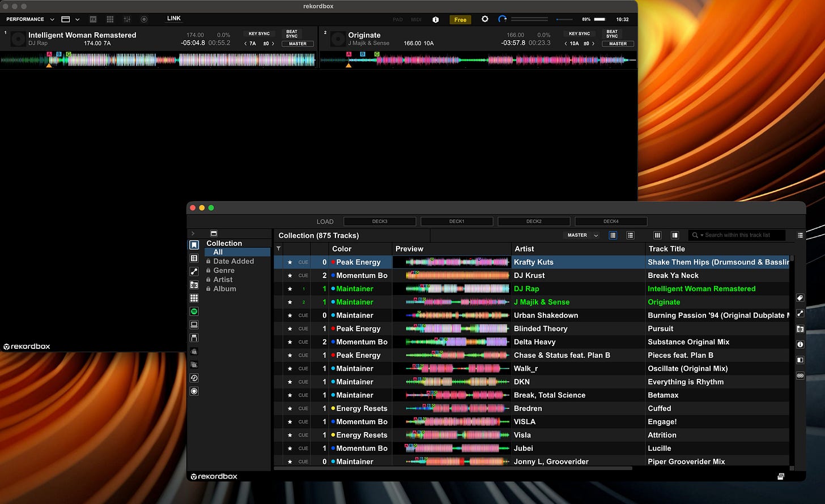Toggle BEAT SYNC on deck 1
Viewport: 825px width, 504px height.
(x=292, y=34)
